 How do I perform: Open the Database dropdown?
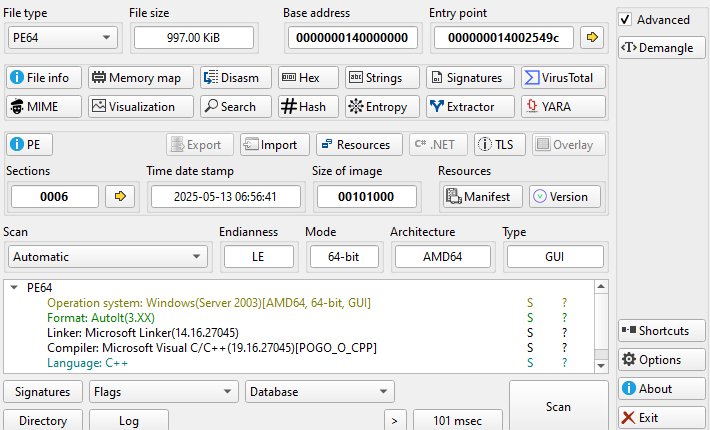319,392
